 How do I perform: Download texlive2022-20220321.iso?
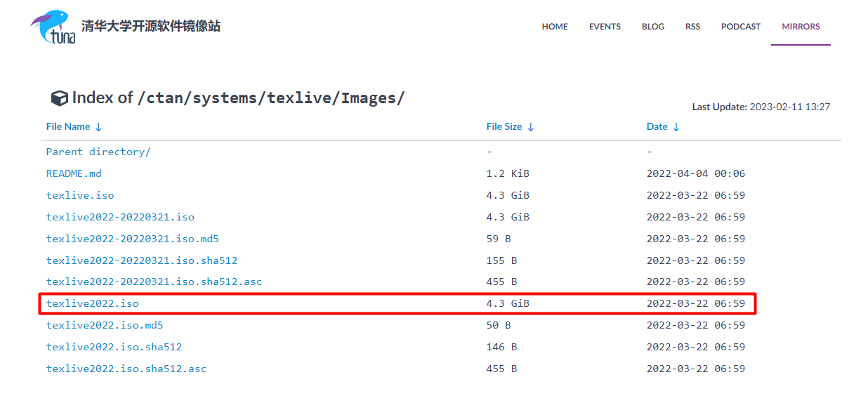[120, 217]
